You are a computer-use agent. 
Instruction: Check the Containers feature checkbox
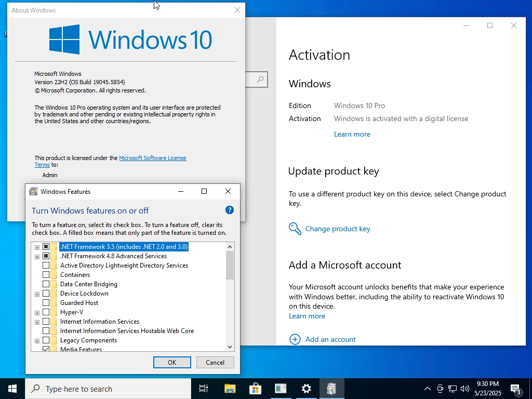tap(46, 274)
